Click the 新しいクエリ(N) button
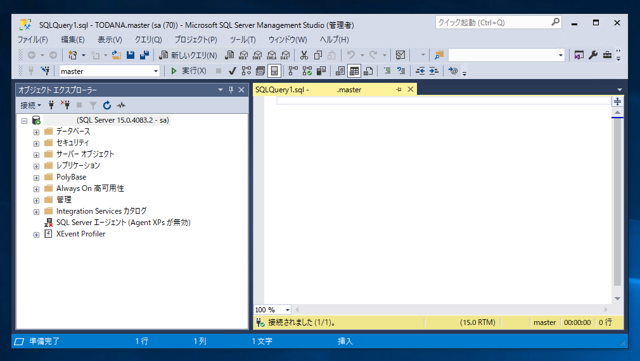Image resolution: width=640 pixels, height=361 pixels. tap(188, 55)
